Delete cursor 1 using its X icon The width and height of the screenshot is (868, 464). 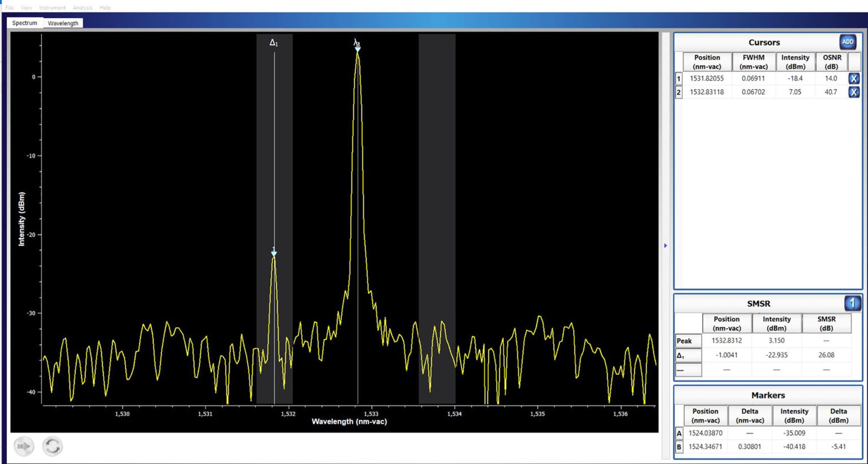click(x=854, y=78)
